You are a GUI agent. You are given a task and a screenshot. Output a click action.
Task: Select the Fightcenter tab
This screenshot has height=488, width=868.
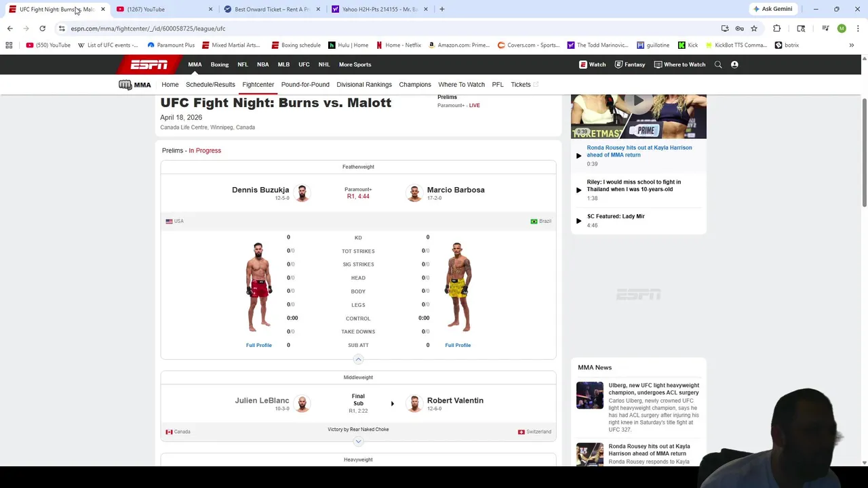click(258, 85)
